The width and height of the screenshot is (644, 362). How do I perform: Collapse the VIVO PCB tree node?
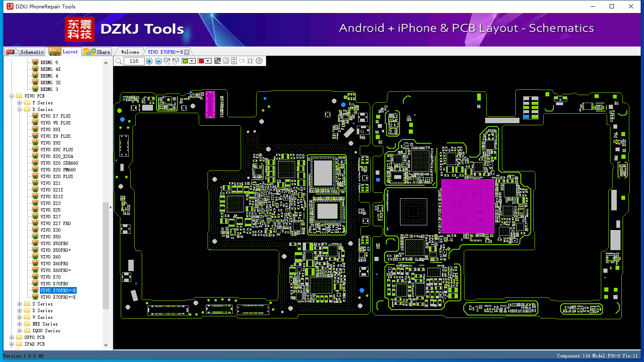pos(12,96)
